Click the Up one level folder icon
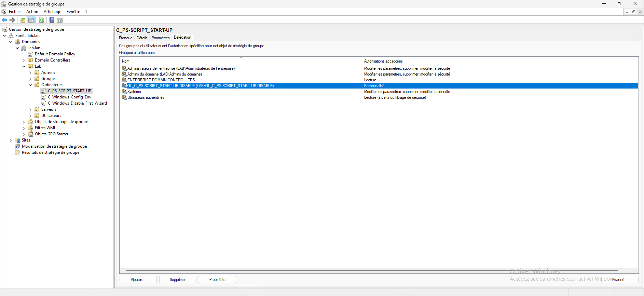 pyautogui.click(x=23, y=20)
